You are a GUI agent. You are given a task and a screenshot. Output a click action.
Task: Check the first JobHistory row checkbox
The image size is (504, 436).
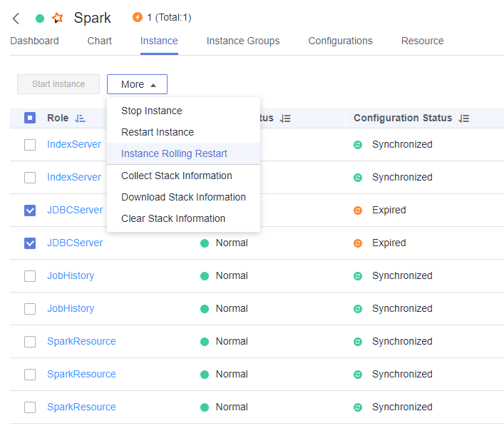[30, 276]
